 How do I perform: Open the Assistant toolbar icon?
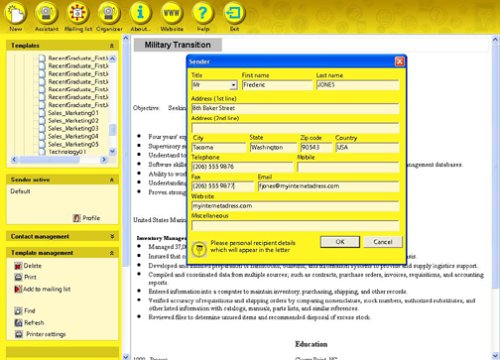[46, 13]
